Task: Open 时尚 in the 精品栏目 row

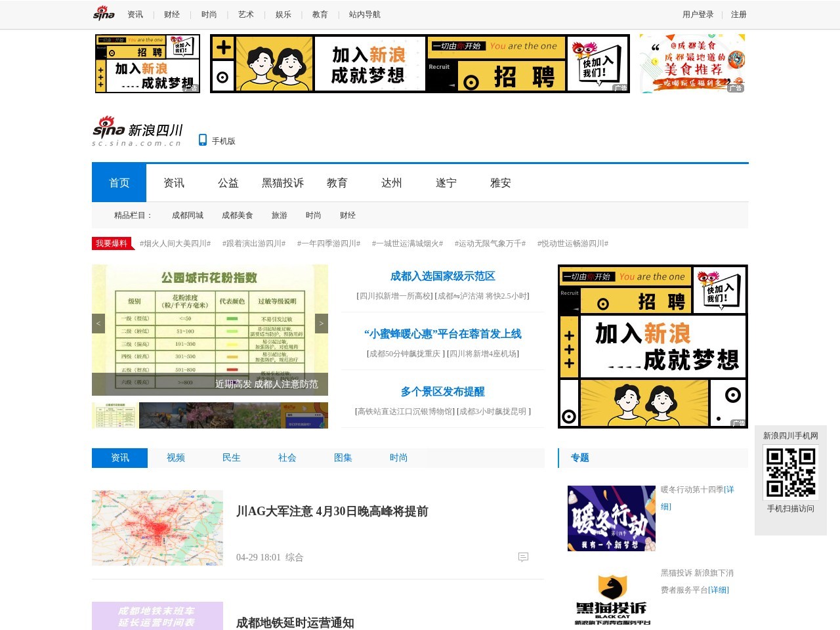Action: point(314,215)
